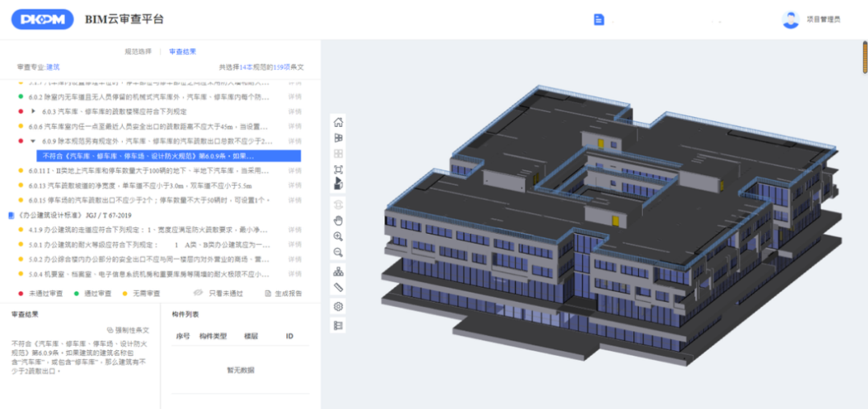Click the section box cube icon
The width and height of the screenshot is (868, 409).
point(338,183)
